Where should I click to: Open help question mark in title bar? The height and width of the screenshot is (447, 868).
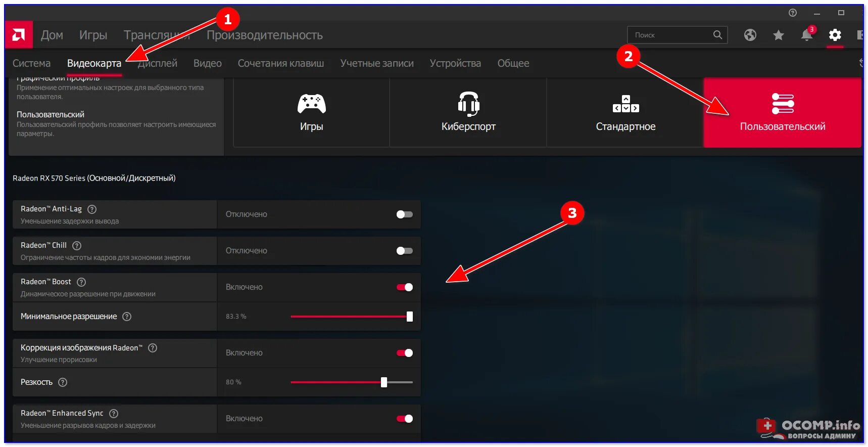[x=792, y=13]
